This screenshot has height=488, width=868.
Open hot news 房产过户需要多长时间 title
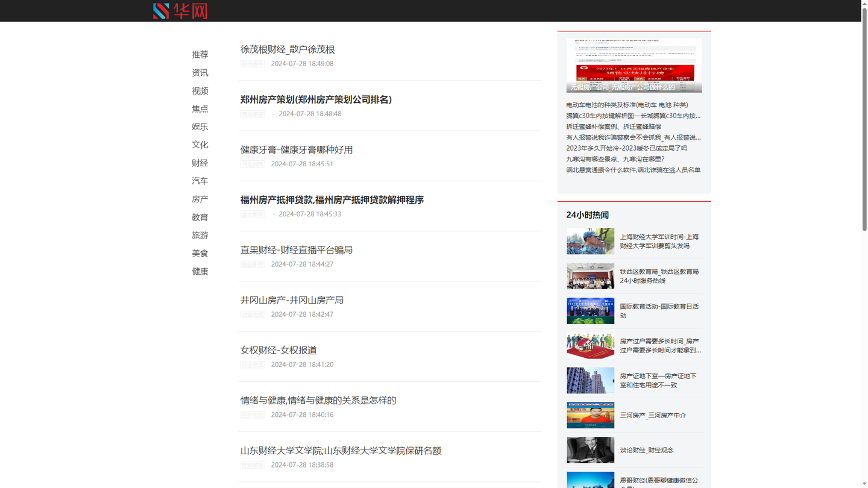661,346
